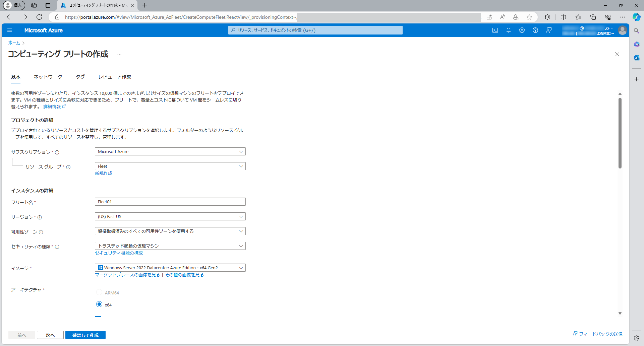Open Cloud Shell from the Azure header
The height and width of the screenshot is (346, 644).
point(495,30)
